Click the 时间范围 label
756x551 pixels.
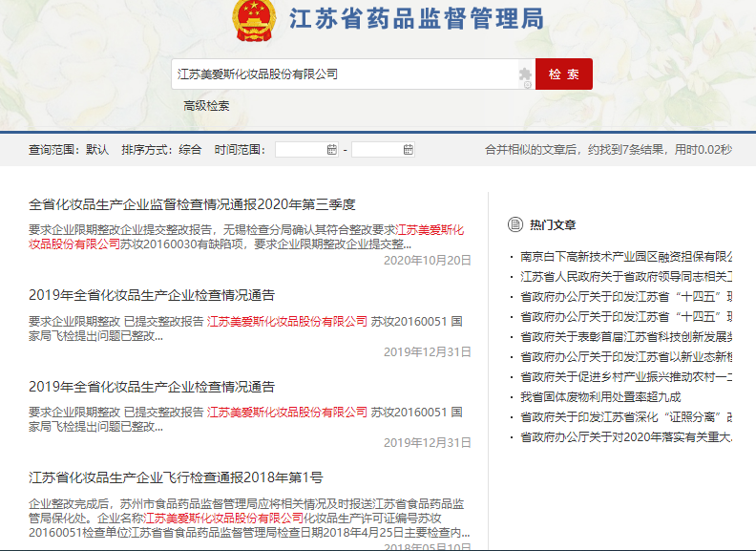(240, 150)
